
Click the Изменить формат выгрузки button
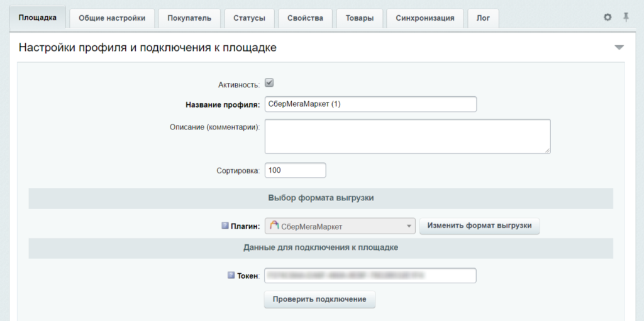pyautogui.click(x=479, y=226)
